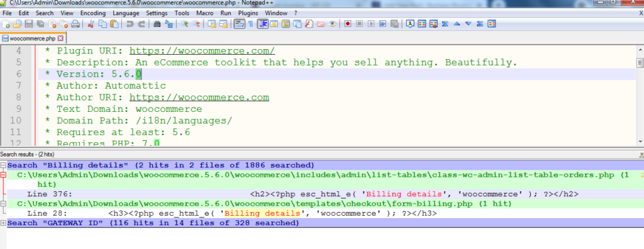Open the Language menu

(x=126, y=13)
